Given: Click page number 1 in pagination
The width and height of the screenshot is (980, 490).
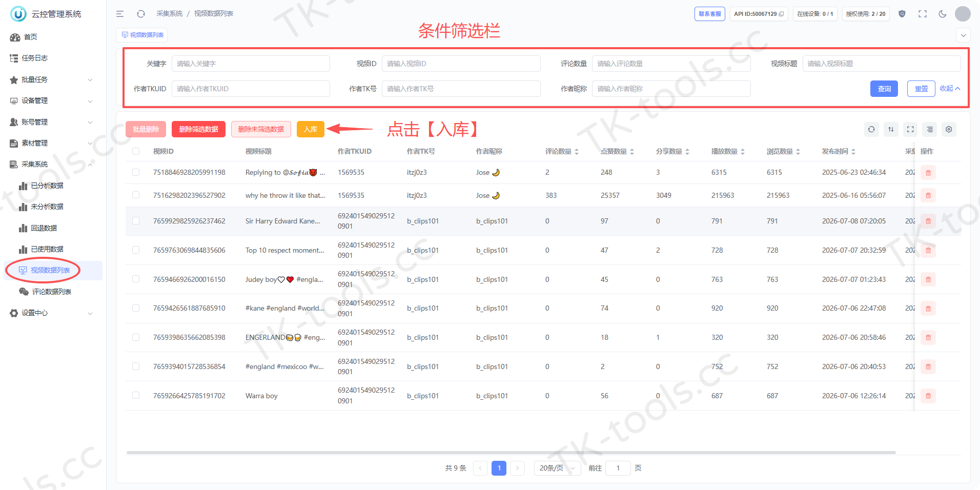Looking at the screenshot, I should click(499, 468).
